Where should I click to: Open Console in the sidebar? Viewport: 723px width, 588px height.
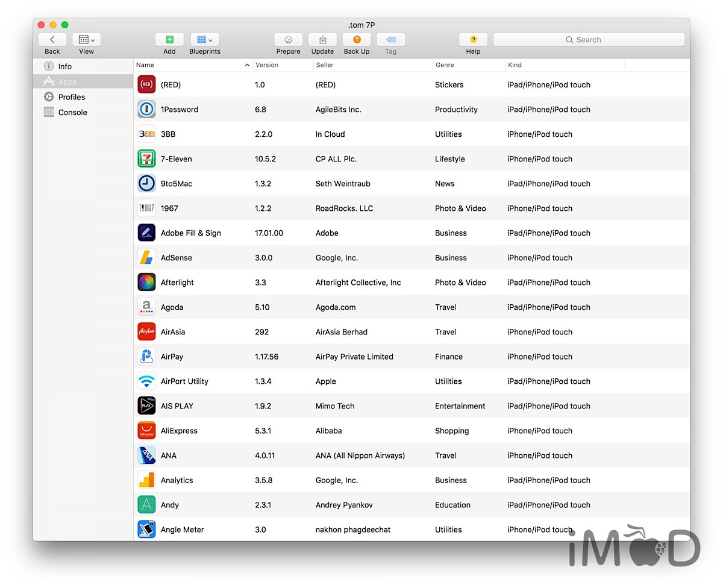click(72, 113)
